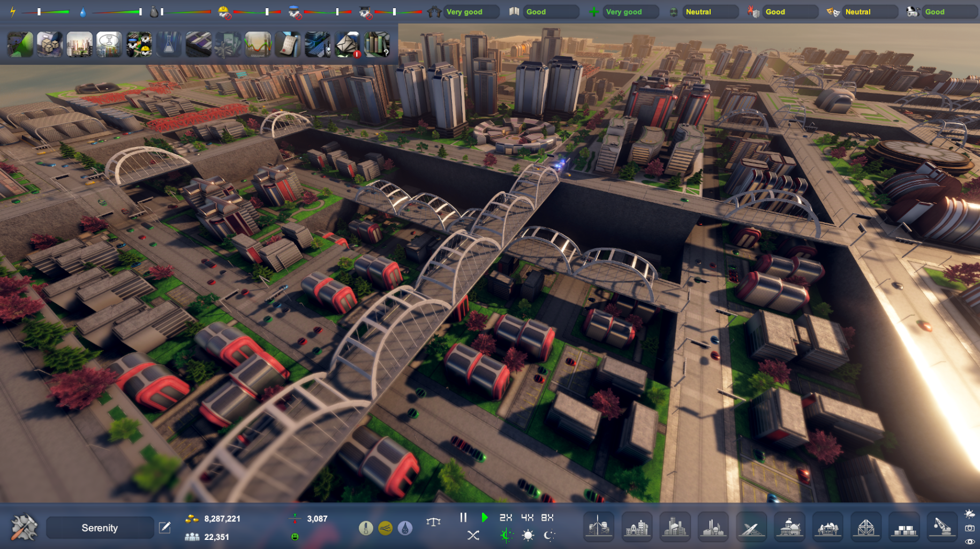Viewport: 980px width, 549px height.
Task: Open the research flask icon
Action: (169, 44)
